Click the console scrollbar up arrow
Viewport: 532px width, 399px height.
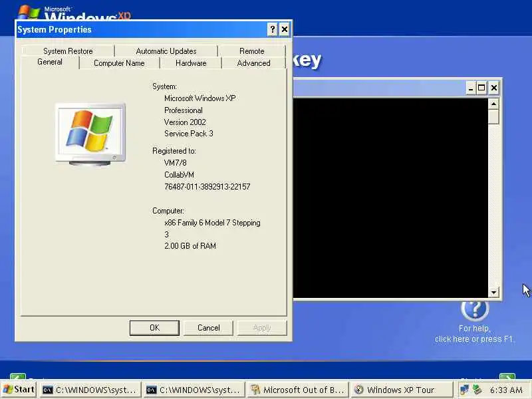pos(493,104)
